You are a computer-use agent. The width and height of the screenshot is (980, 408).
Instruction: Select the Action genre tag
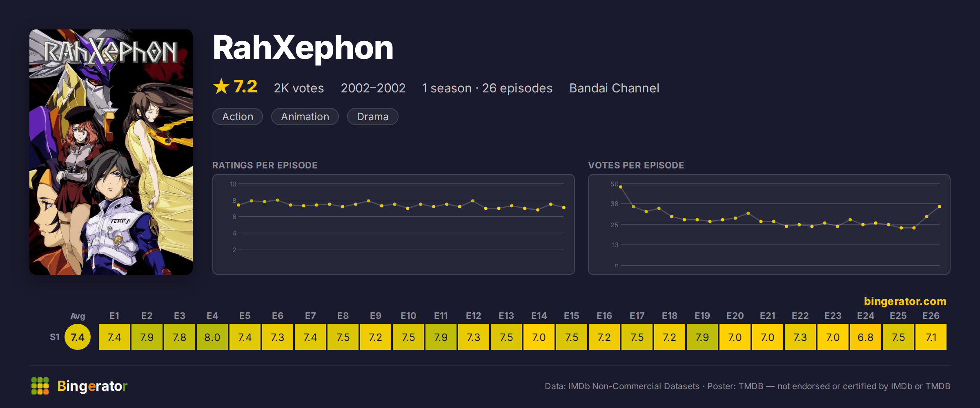coord(238,117)
